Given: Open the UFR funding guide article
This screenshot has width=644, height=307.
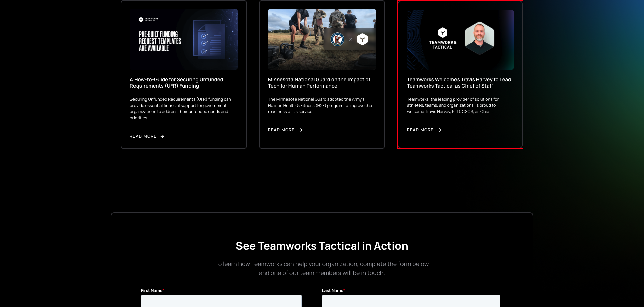Looking at the screenshot, I should 176,83.
